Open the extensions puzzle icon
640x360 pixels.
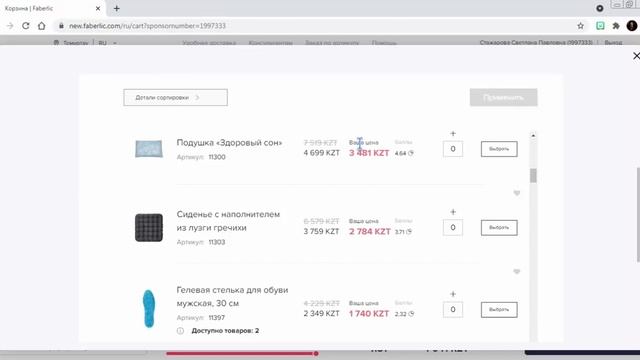point(616,26)
